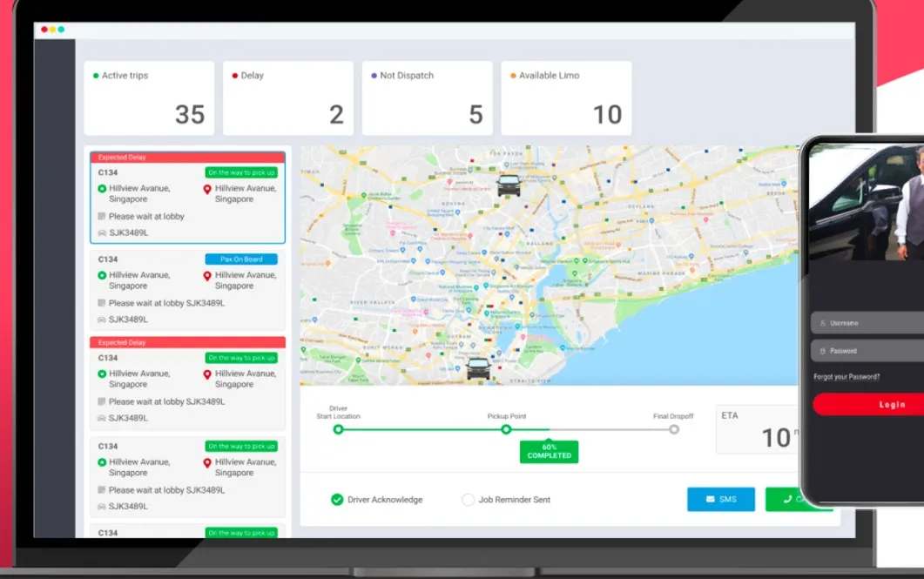Open the Not Dispatch summary card

point(428,98)
